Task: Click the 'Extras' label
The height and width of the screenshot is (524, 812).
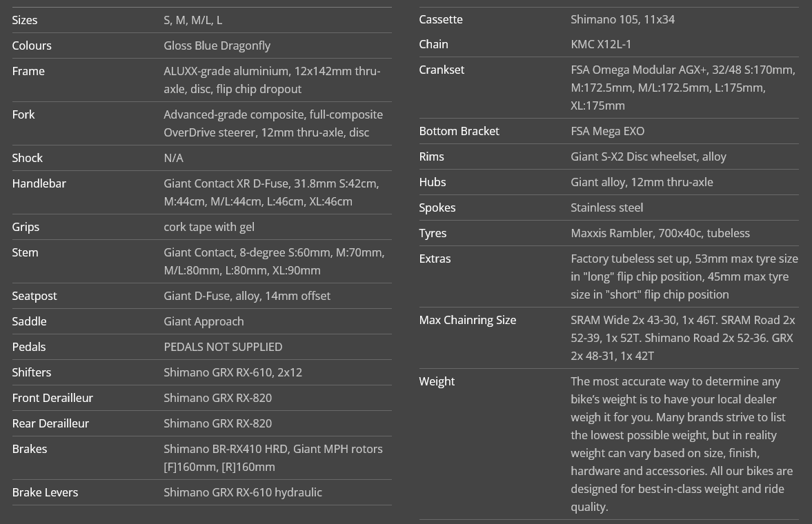Action: 435,259
